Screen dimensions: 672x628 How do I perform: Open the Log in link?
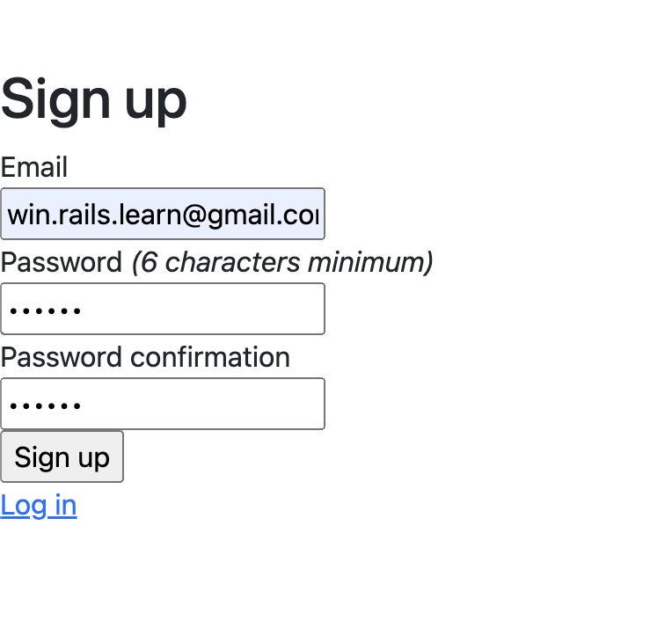[x=39, y=506]
